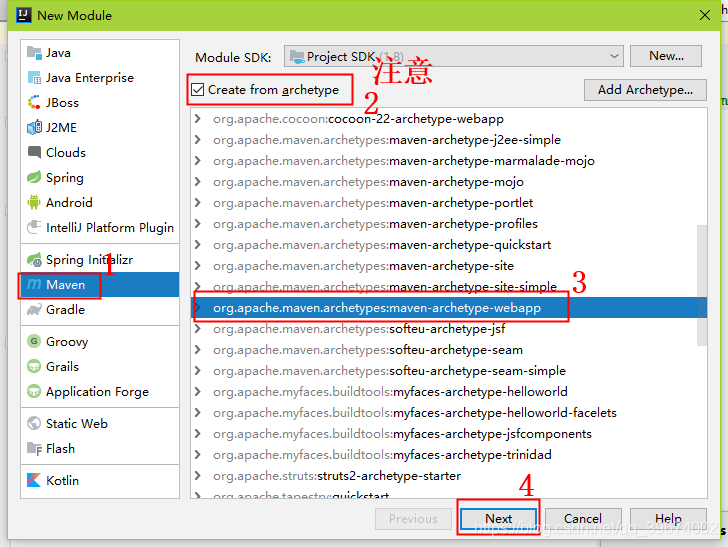The width and height of the screenshot is (728, 547).
Task: Click the Help button
Action: pos(668,518)
